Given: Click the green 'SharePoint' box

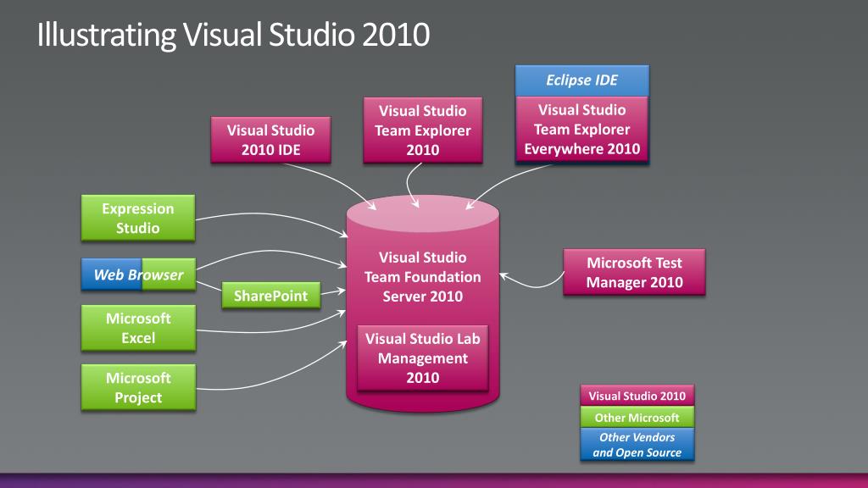Looking at the screenshot, I should click(x=270, y=296).
